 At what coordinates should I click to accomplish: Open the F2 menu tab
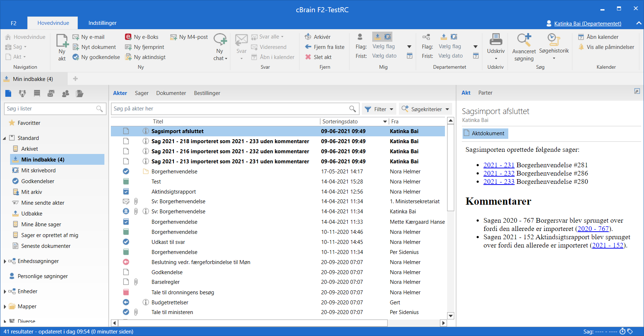(14, 23)
